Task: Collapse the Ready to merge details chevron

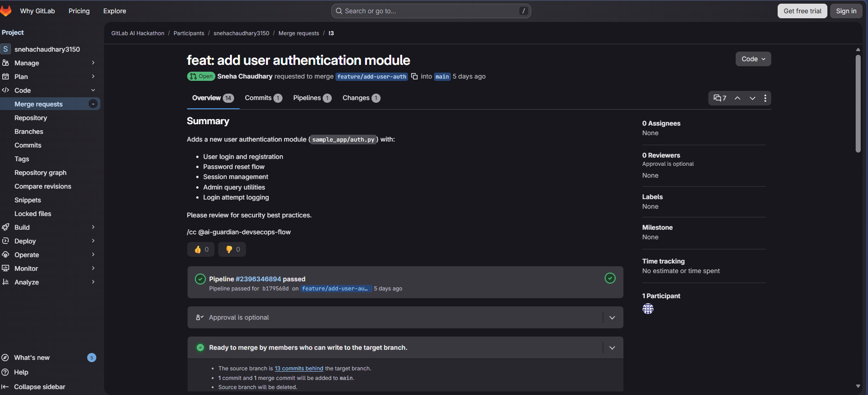Action: (x=612, y=348)
